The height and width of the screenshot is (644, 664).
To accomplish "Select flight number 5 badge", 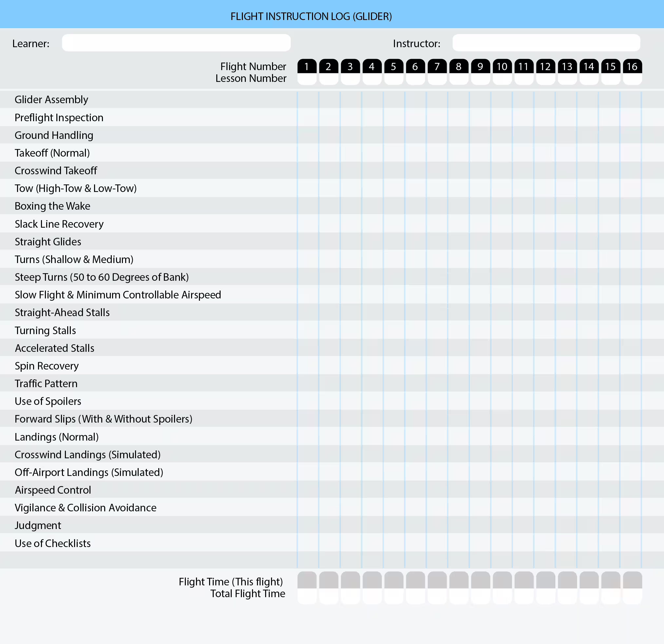I will [394, 66].
